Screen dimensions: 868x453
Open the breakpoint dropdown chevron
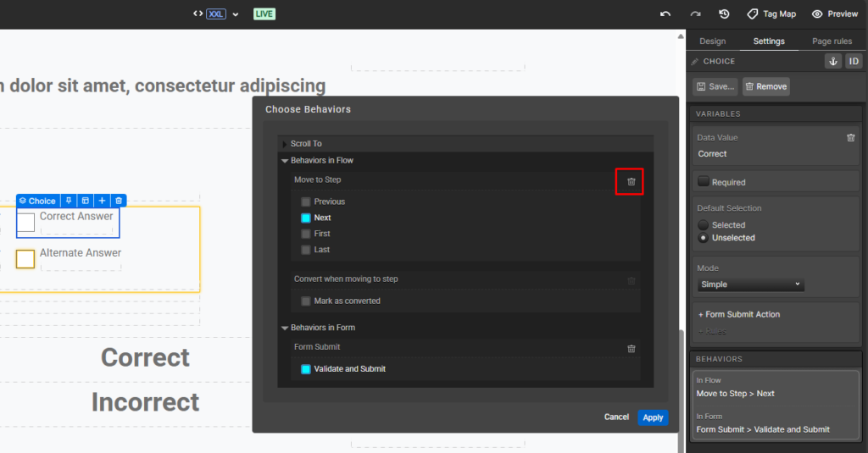[236, 14]
